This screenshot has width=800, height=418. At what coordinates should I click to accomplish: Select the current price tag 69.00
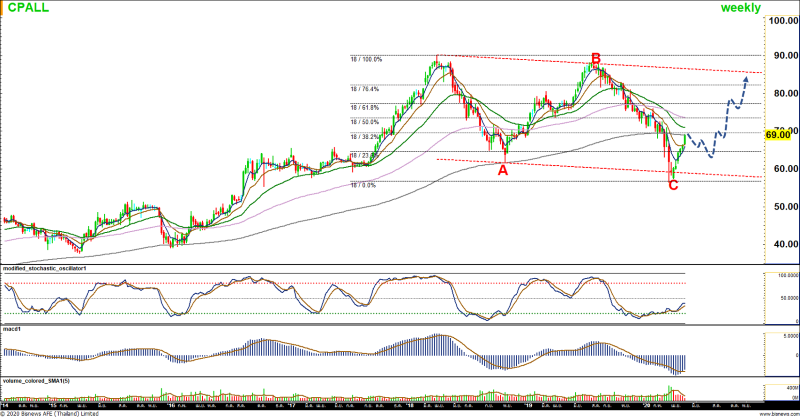[778, 134]
